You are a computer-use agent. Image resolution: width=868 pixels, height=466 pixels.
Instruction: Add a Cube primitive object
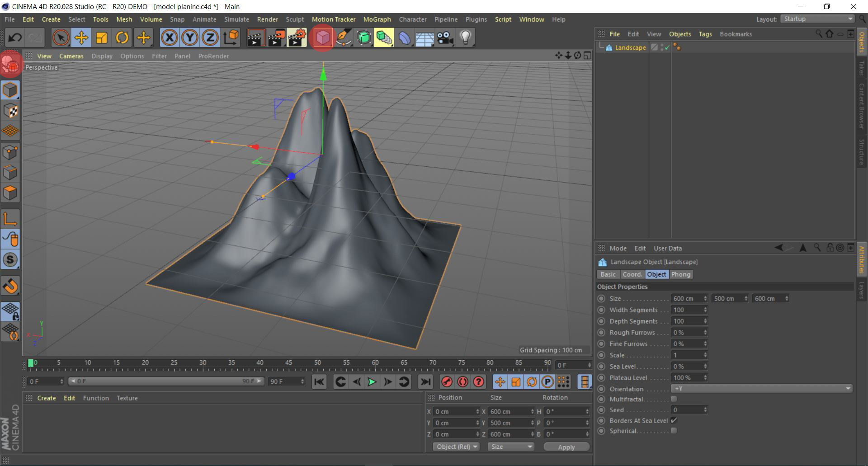[322, 38]
